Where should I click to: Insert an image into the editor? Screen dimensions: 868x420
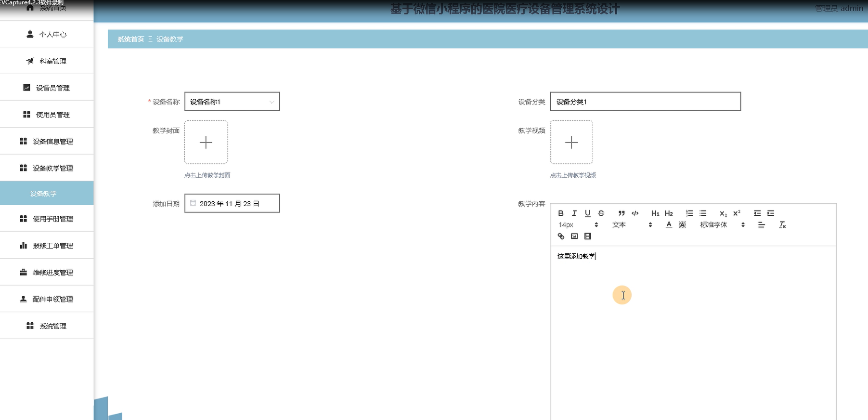[x=574, y=236]
